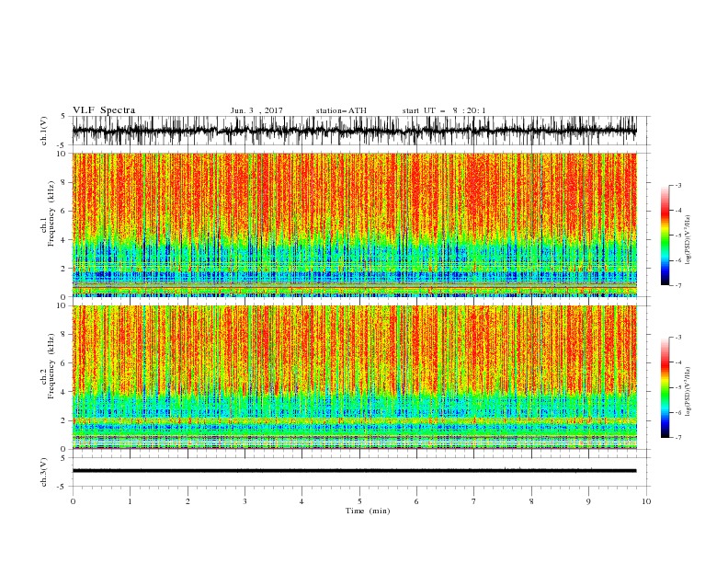Click the "4" minute tick on the time axis
Image resolution: width=728 pixels, height=563 pixels.
pyautogui.click(x=301, y=501)
